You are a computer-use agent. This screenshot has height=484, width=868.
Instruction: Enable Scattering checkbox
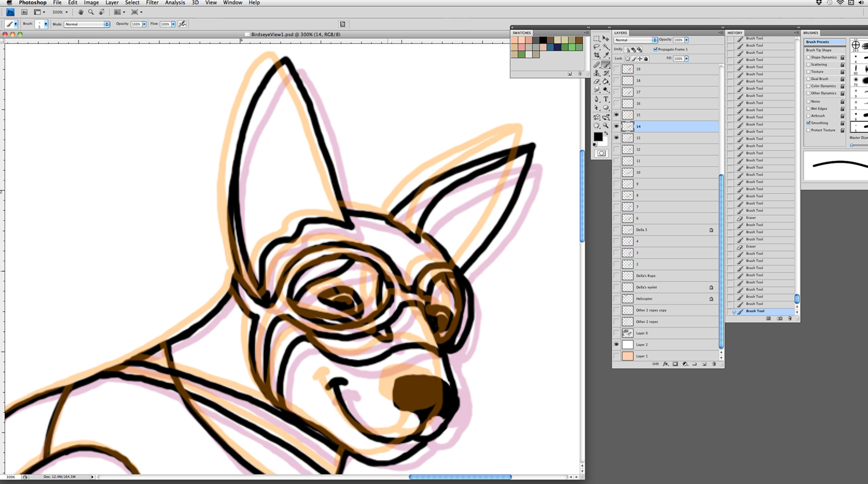point(808,65)
